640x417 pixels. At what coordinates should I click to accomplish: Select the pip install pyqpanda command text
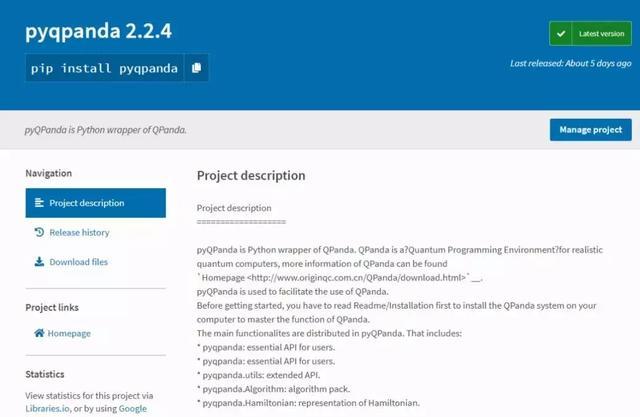pos(105,68)
